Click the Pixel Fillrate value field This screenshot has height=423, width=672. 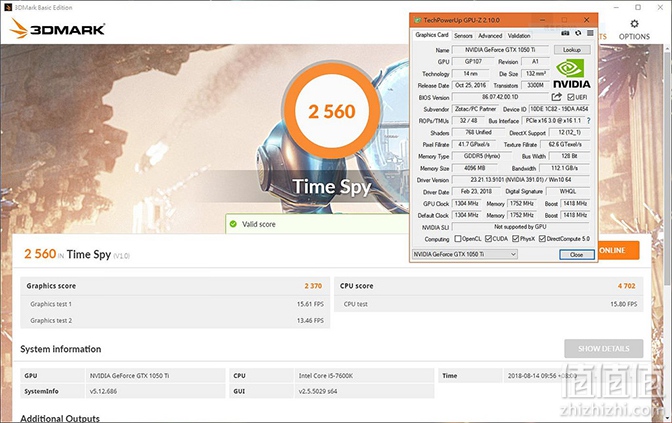click(474, 144)
